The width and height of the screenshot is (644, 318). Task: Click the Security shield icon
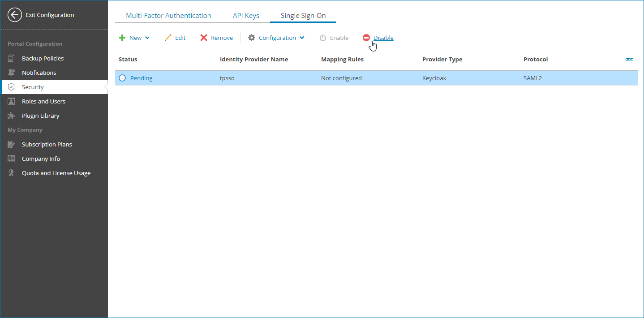coord(12,87)
